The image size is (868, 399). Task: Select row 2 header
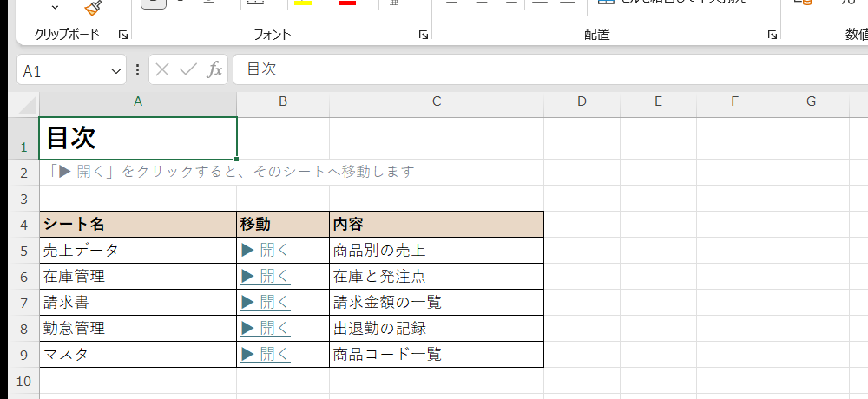tap(23, 173)
